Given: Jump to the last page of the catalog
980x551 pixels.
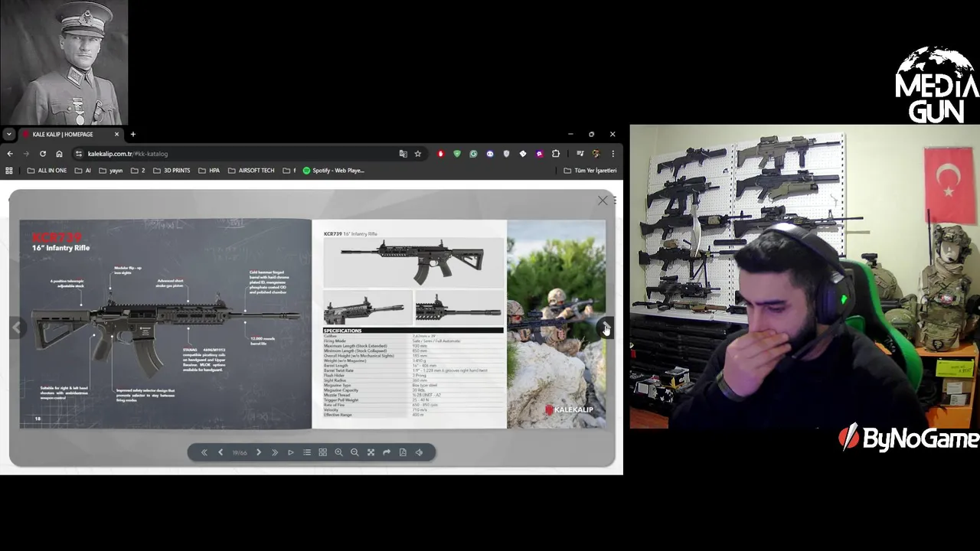Looking at the screenshot, I should point(275,452).
